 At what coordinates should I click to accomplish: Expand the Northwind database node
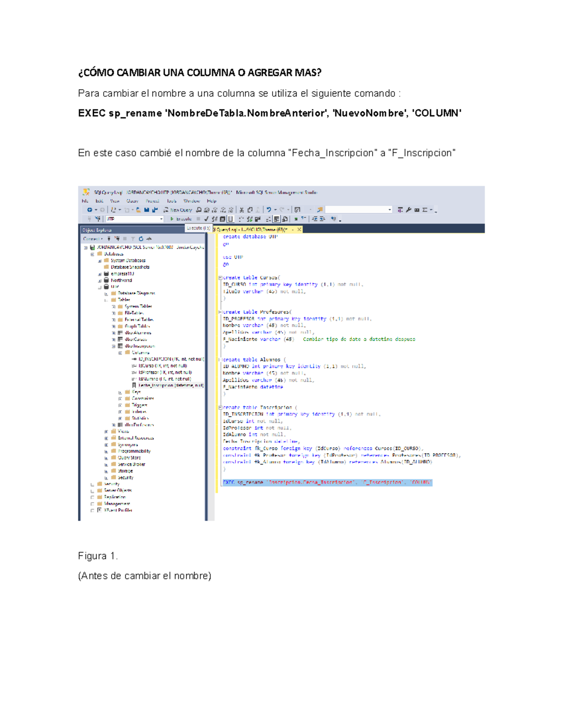click(x=99, y=280)
